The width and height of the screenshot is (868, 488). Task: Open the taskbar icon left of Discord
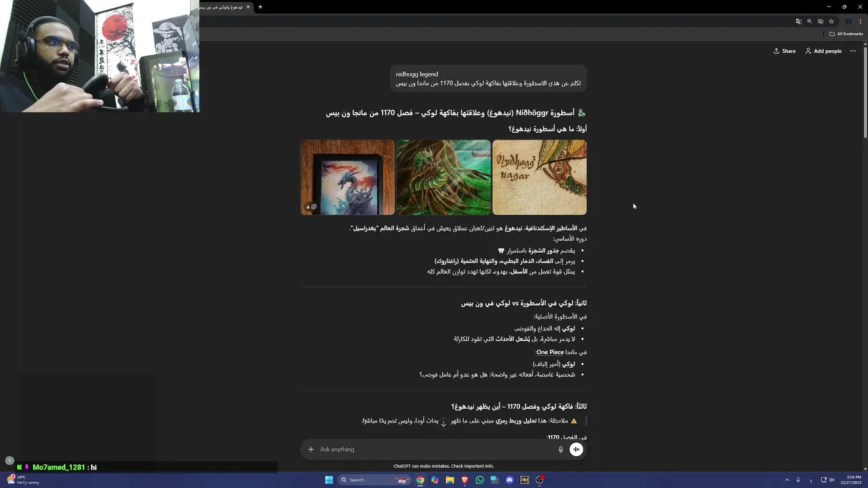click(494, 480)
